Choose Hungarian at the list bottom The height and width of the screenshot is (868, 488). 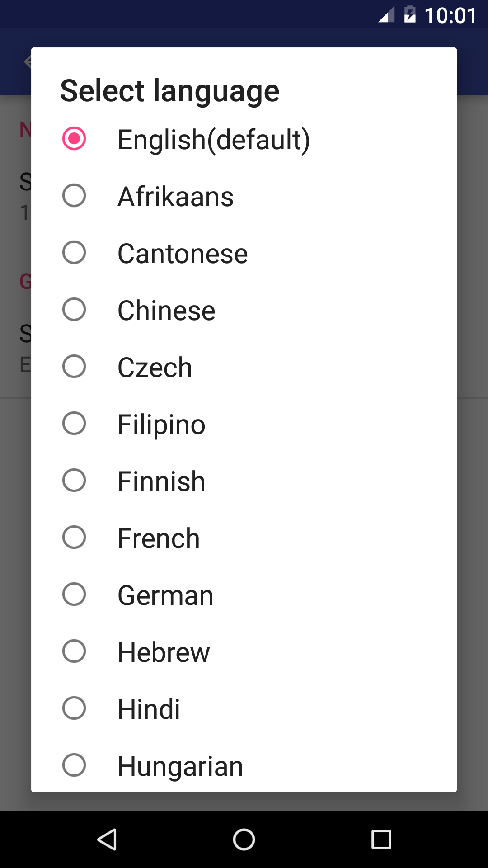(180, 766)
